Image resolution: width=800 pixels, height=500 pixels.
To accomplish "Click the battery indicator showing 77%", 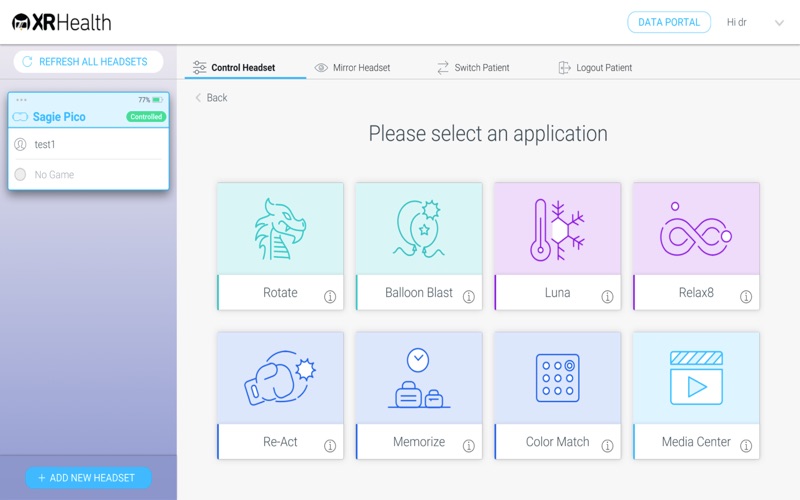I will (151, 99).
